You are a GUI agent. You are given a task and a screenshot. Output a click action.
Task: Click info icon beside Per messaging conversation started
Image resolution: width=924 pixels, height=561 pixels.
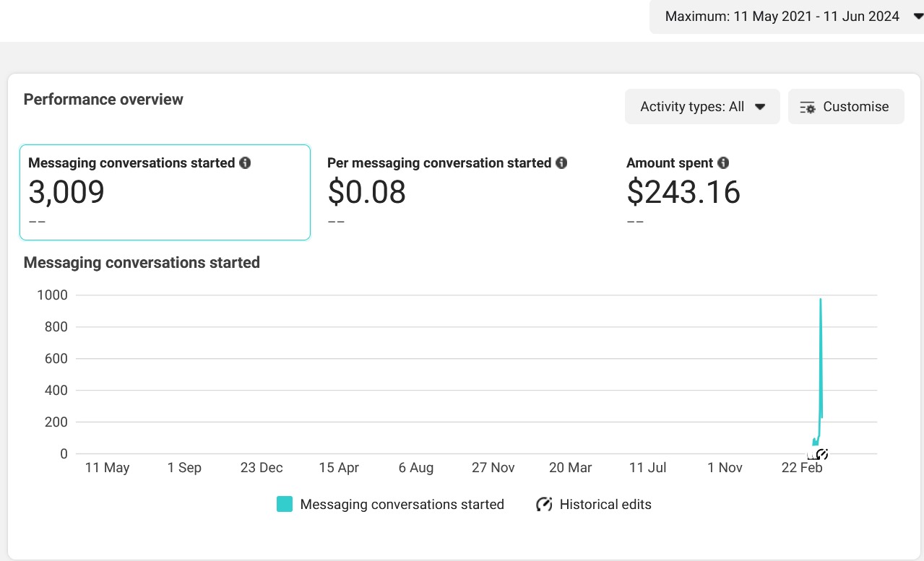coord(561,163)
